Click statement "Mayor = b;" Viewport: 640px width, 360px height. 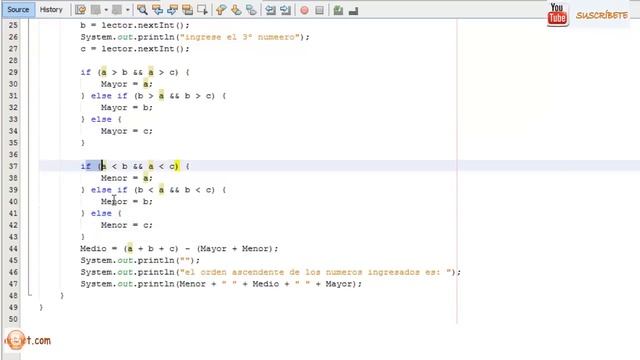pyautogui.click(x=127, y=108)
